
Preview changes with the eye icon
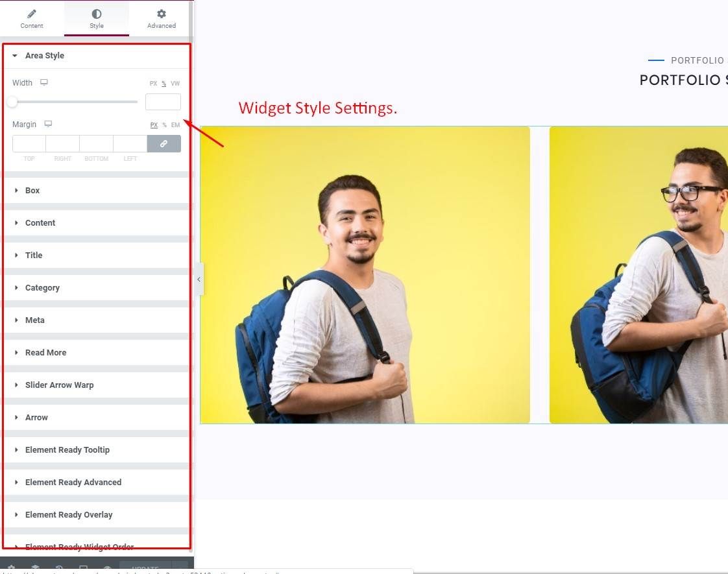pos(106,568)
